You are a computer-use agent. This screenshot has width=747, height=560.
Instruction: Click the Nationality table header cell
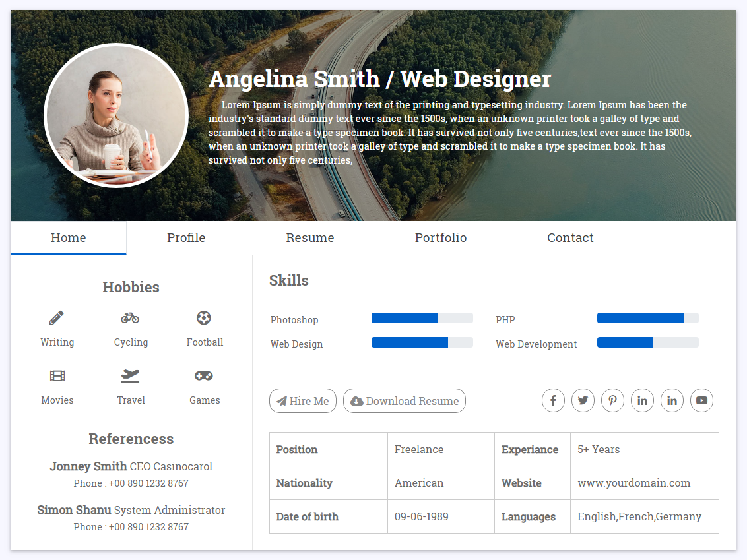(x=329, y=483)
